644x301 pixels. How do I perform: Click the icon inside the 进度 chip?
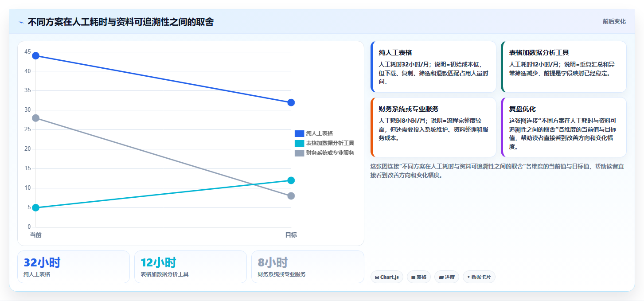[441, 278]
